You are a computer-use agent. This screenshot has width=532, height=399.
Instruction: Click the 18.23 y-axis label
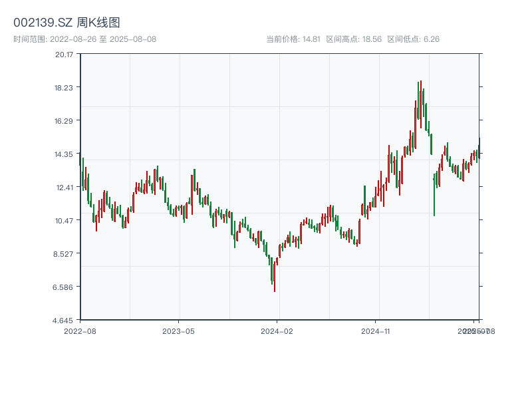pyautogui.click(x=65, y=88)
